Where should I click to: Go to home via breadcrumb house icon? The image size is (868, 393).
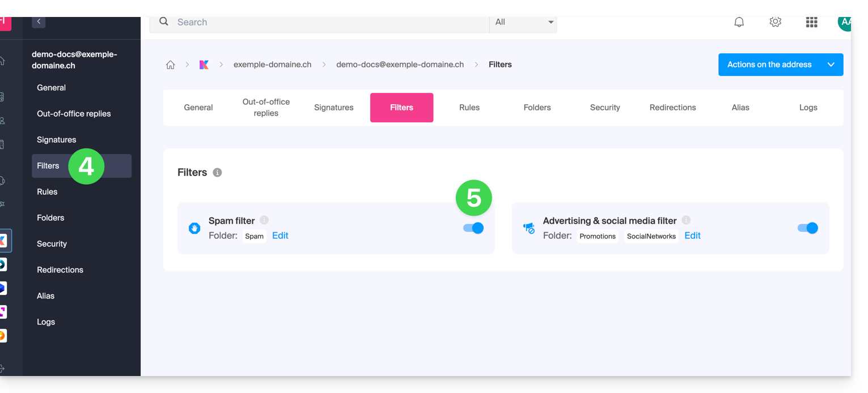(x=171, y=65)
